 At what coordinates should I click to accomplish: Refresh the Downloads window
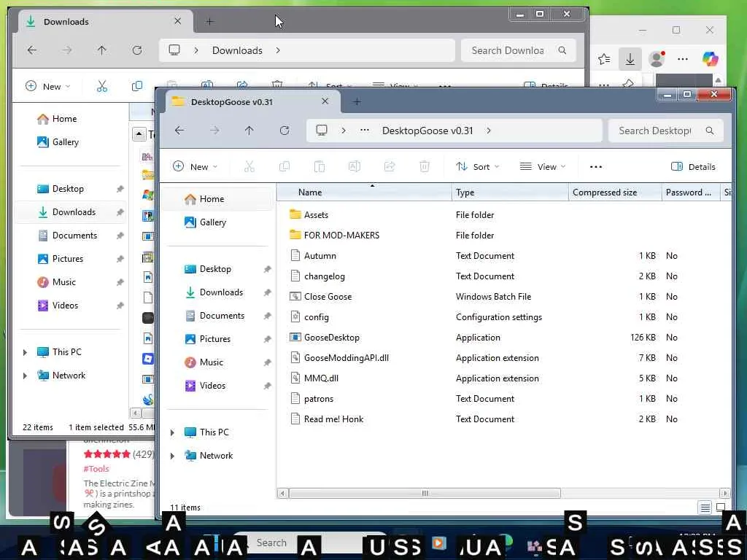pos(137,50)
